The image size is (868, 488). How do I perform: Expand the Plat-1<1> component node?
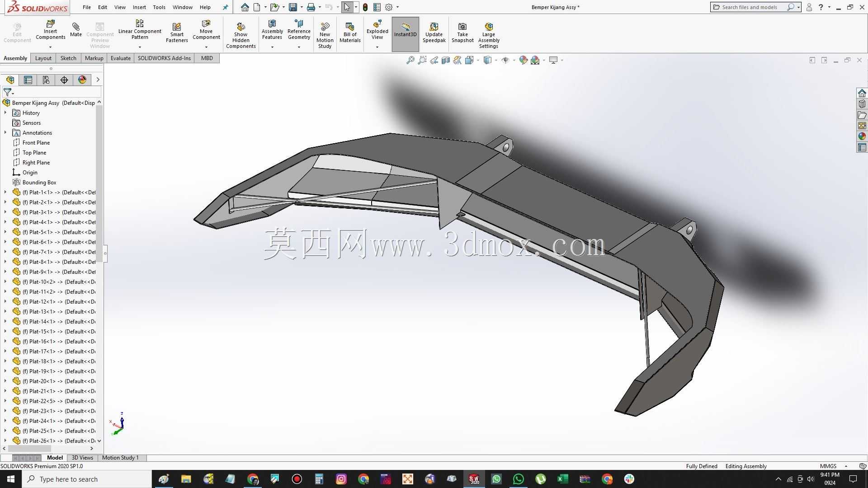click(x=5, y=192)
